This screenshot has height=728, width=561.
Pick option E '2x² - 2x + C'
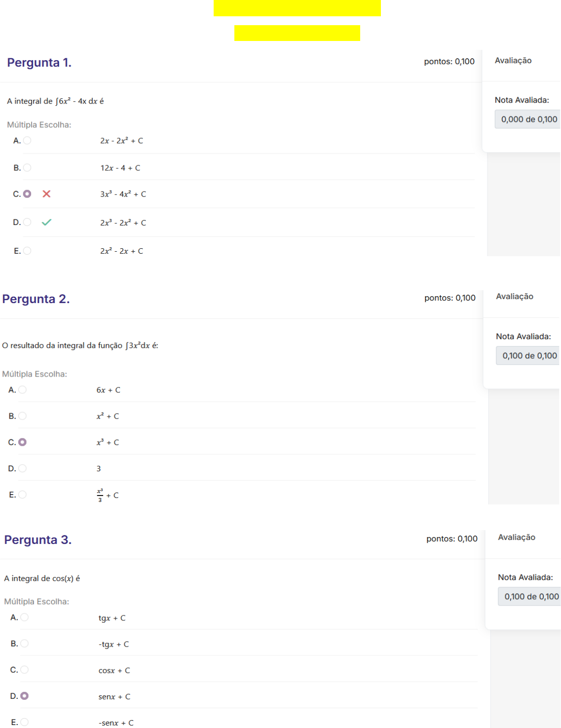[27, 251]
